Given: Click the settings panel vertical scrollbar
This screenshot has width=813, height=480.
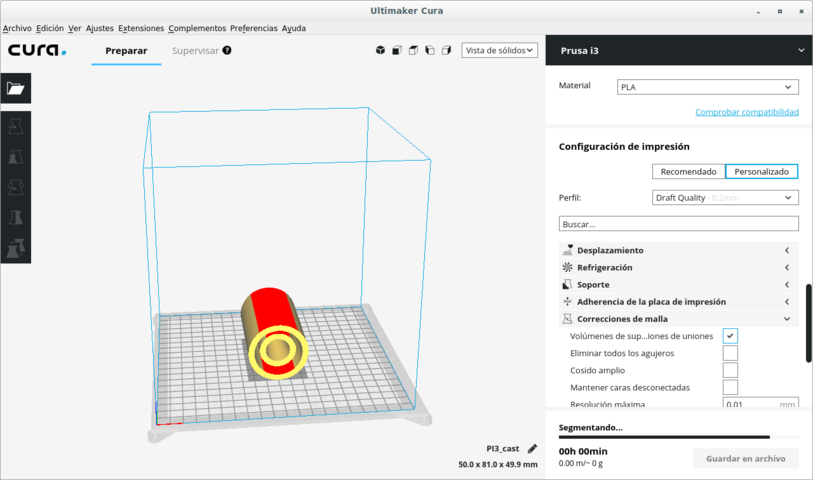Looking at the screenshot, I should 809,323.
